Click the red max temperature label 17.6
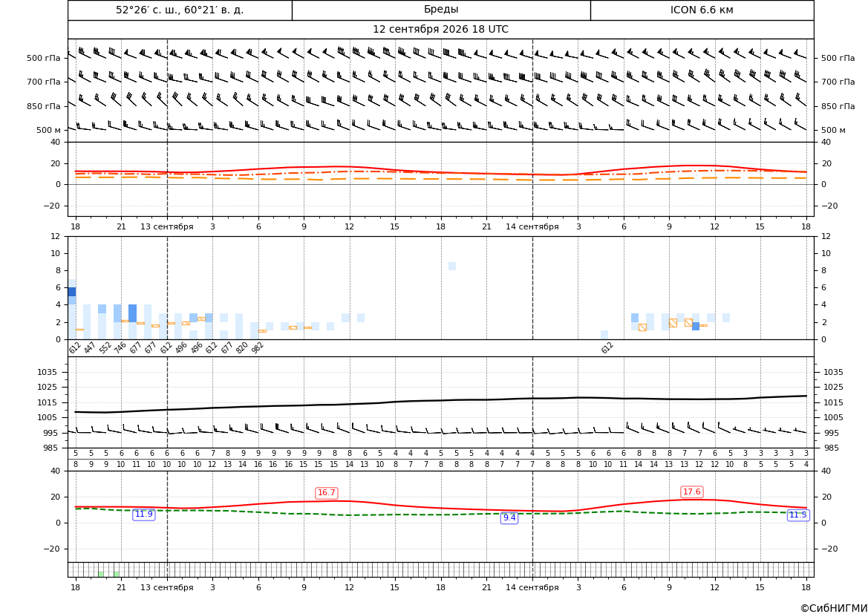This screenshot has height=614, width=868. click(x=691, y=491)
